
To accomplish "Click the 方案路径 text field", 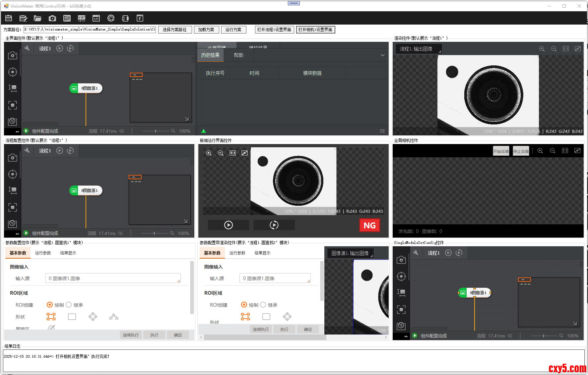I will [90, 30].
